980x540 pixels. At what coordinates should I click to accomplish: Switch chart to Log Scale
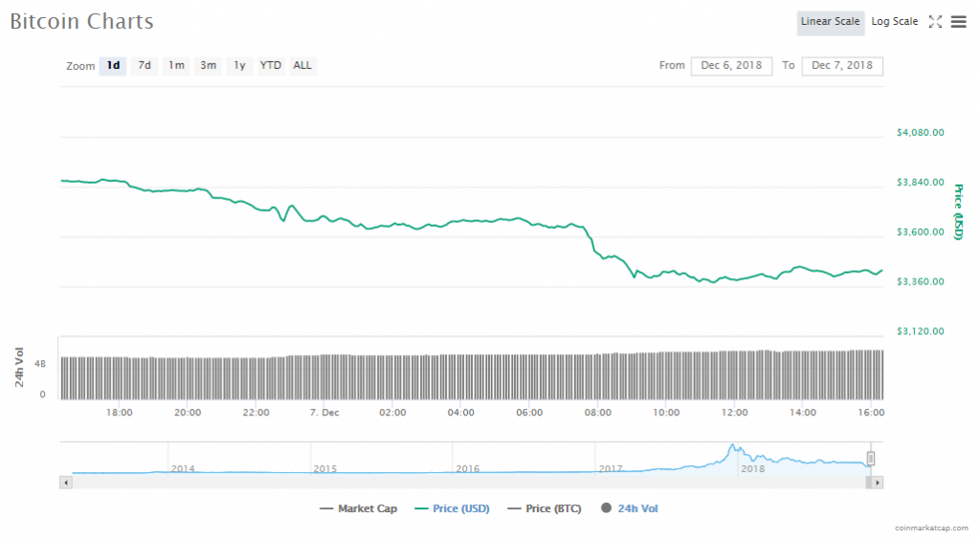894,22
